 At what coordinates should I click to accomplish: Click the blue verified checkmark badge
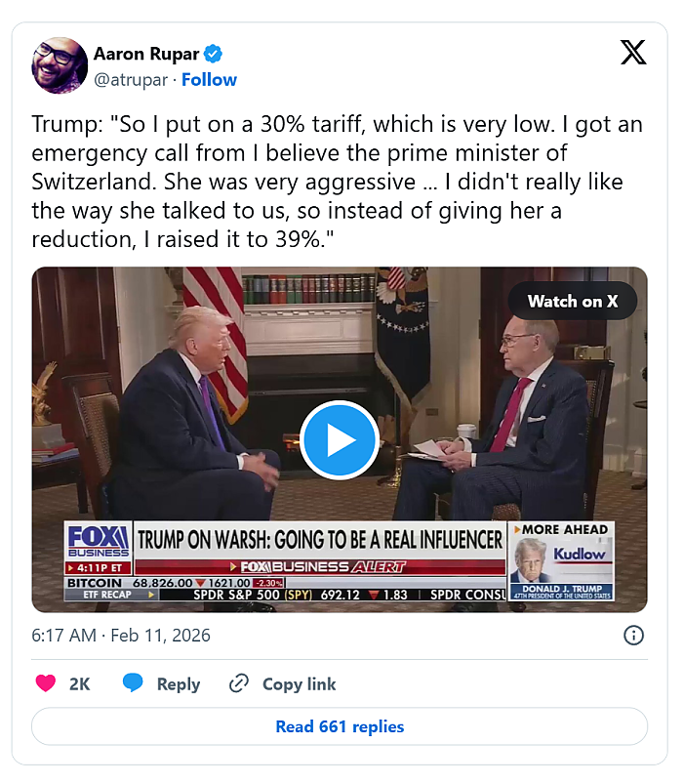(x=212, y=53)
